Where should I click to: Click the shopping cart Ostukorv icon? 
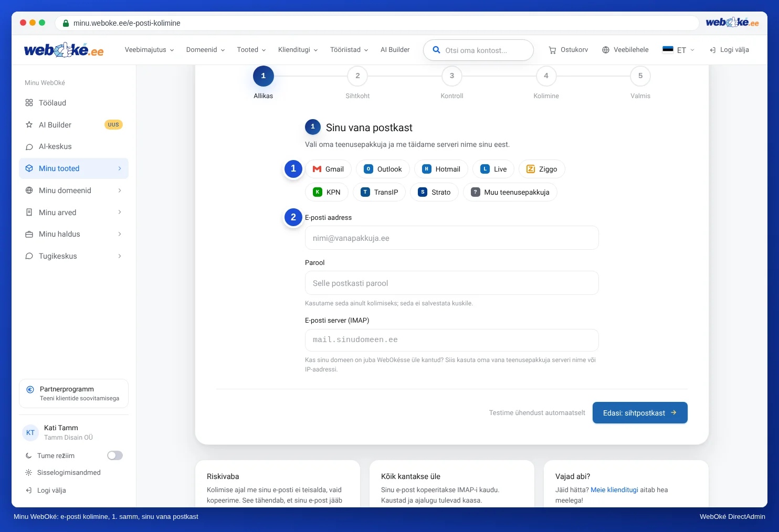pos(552,50)
